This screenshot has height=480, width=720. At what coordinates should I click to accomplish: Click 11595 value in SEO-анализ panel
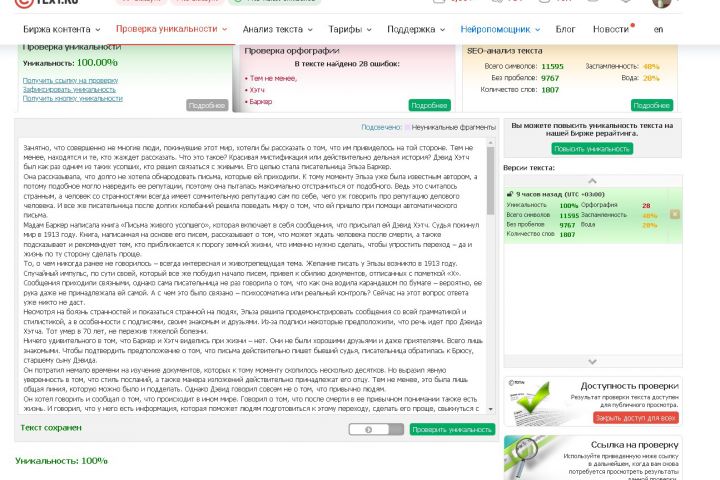pos(552,67)
